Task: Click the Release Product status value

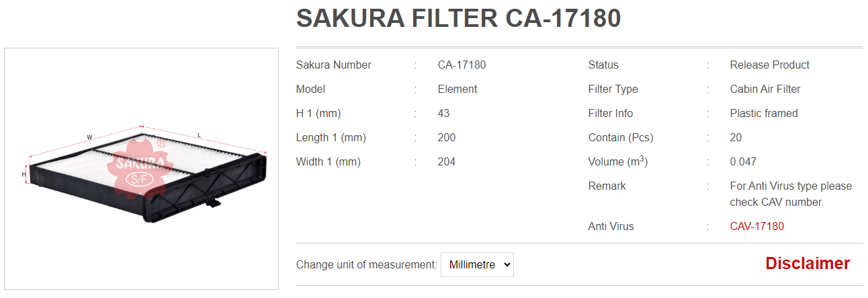Action: [769, 65]
